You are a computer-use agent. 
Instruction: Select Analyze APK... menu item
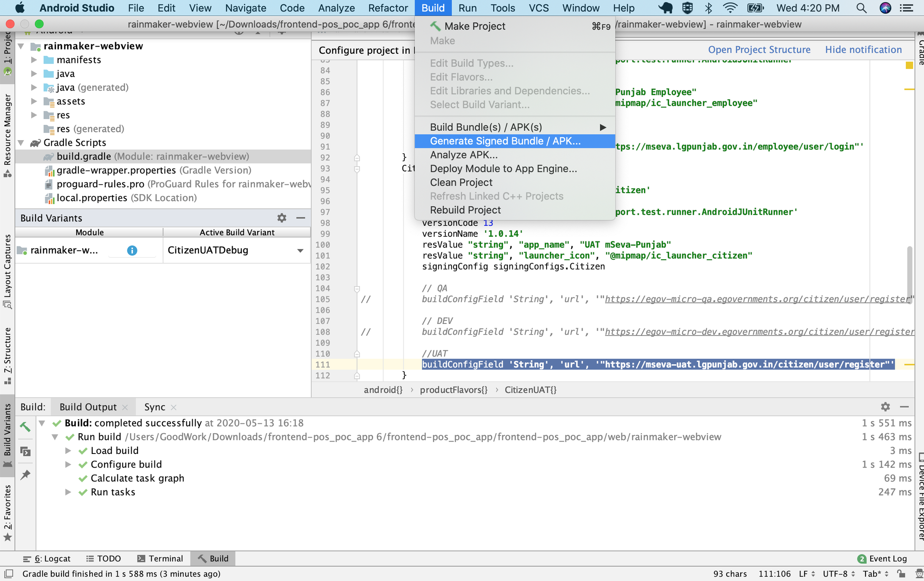515,155
